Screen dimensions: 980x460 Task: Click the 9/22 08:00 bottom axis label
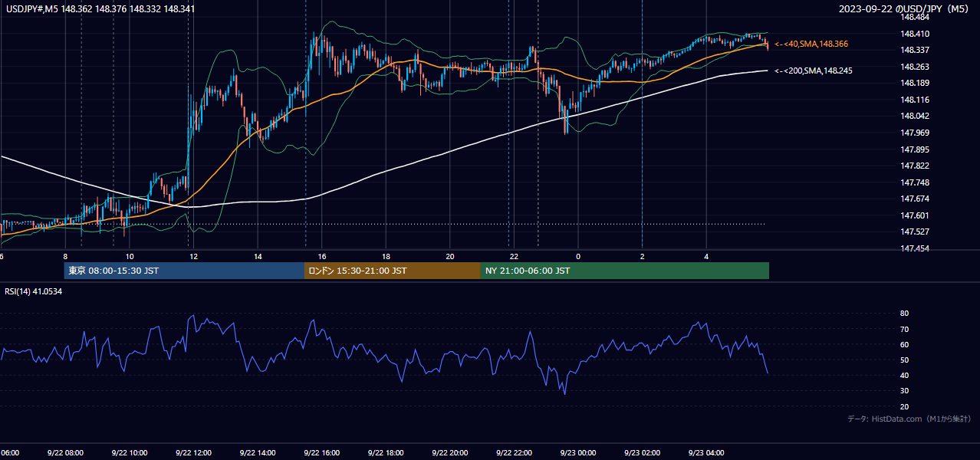[65, 452]
